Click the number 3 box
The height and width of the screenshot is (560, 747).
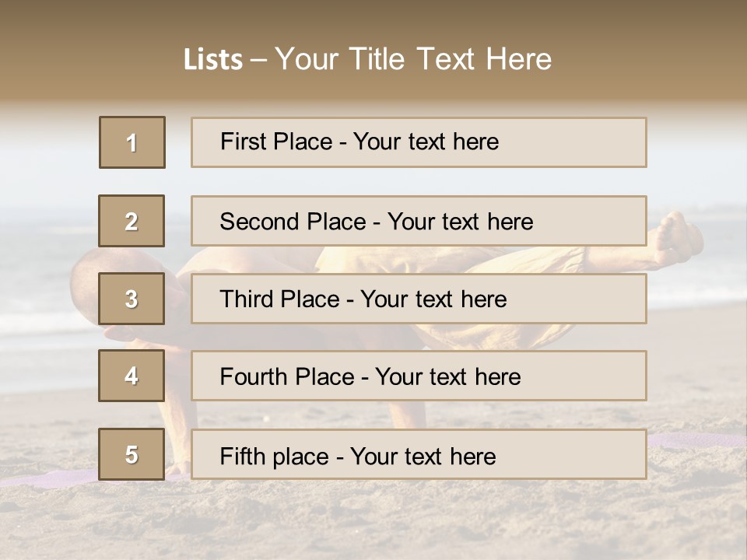(x=132, y=299)
